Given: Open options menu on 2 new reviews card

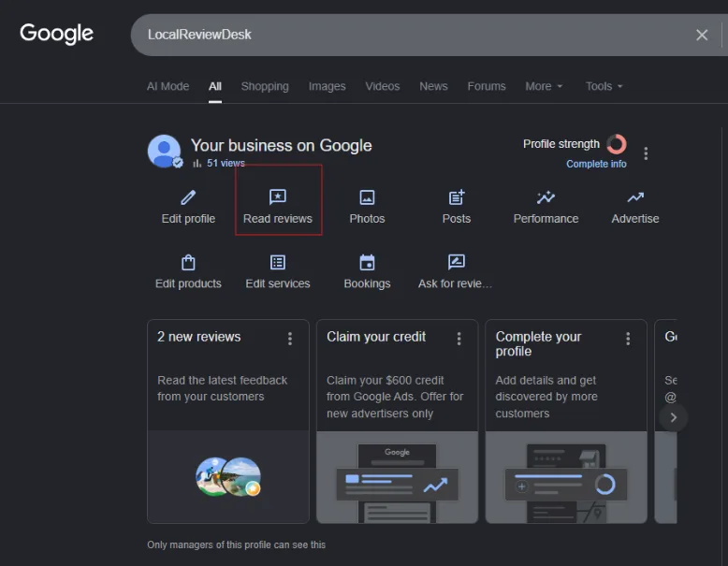Looking at the screenshot, I should click(290, 339).
